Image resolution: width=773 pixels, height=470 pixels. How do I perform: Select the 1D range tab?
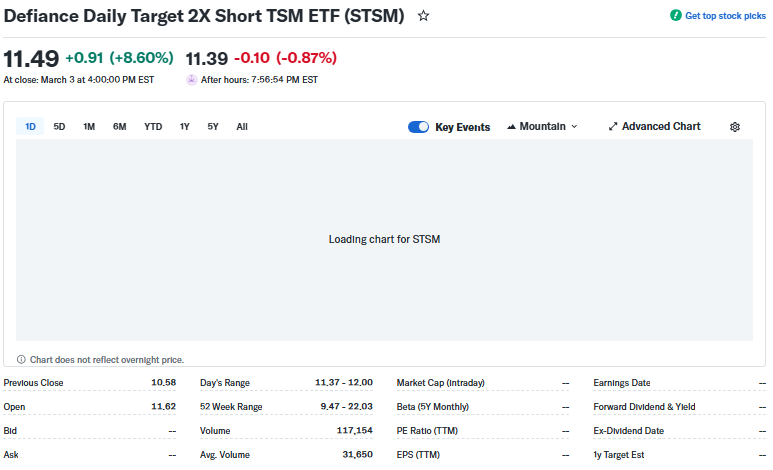(30, 127)
